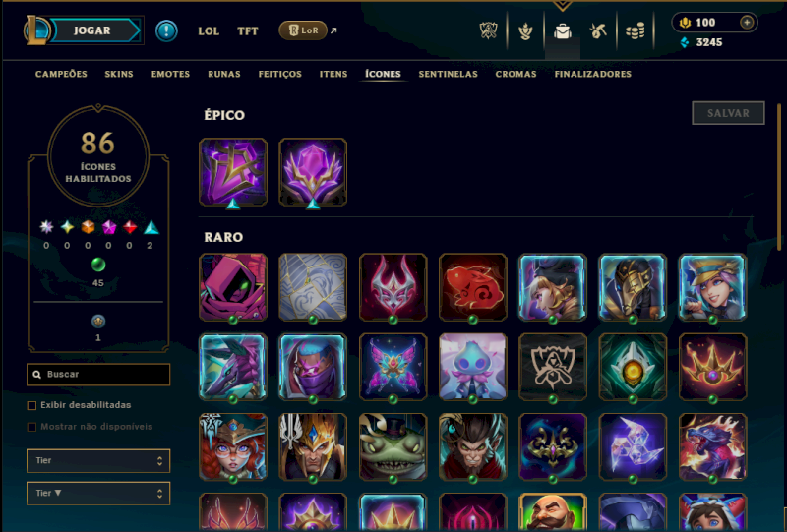This screenshot has height=532, width=787.
Task: Click the JOGAR button
Action: (x=92, y=30)
